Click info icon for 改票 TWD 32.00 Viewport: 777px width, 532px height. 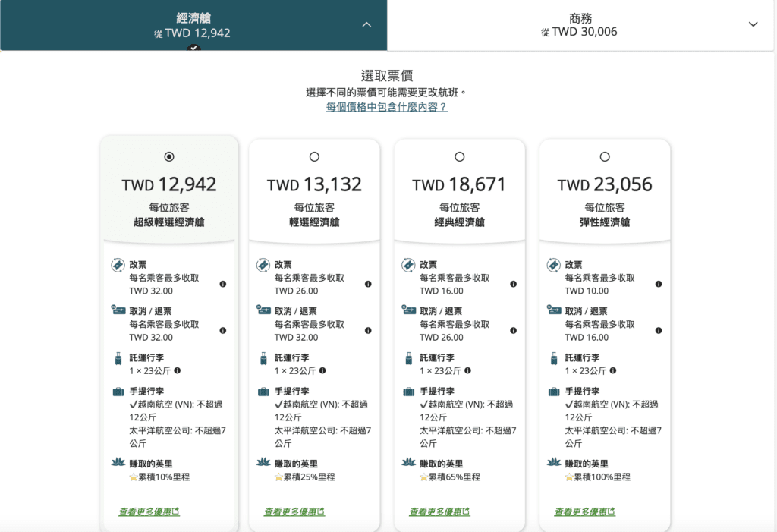pyautogui.click(x=223, y=284)
